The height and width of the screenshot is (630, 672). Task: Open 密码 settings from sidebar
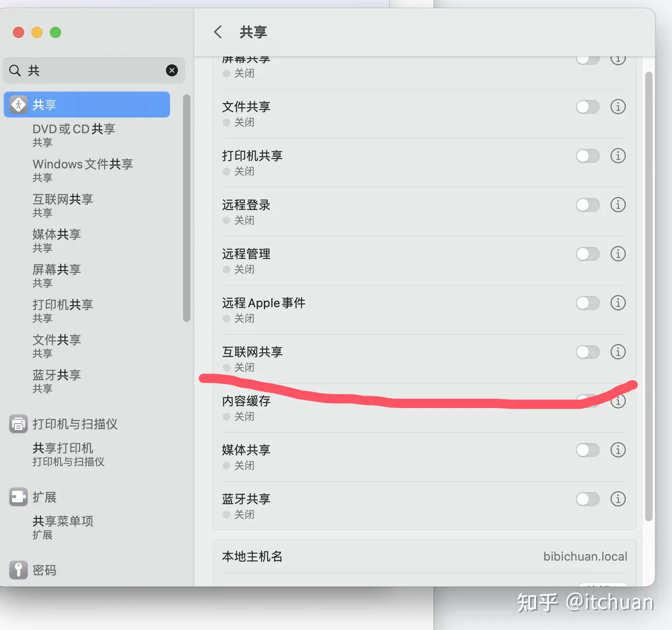click(44, 570)
